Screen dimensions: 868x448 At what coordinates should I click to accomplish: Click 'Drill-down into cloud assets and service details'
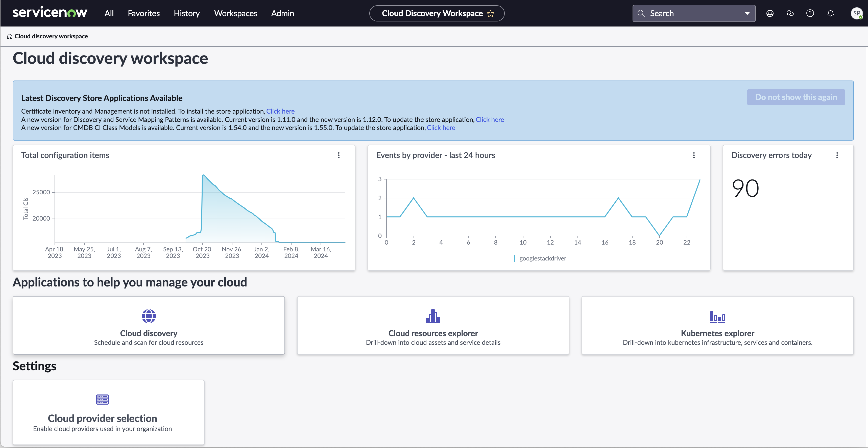coord(433,343)
